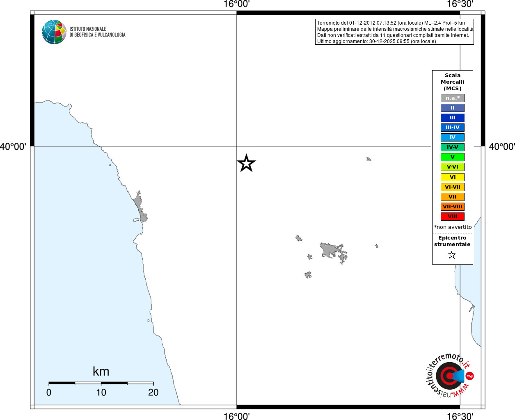Click the light blue IV legend swatch
The height and width of the screenshot is (420, 515).
click(x=453, y=137)
